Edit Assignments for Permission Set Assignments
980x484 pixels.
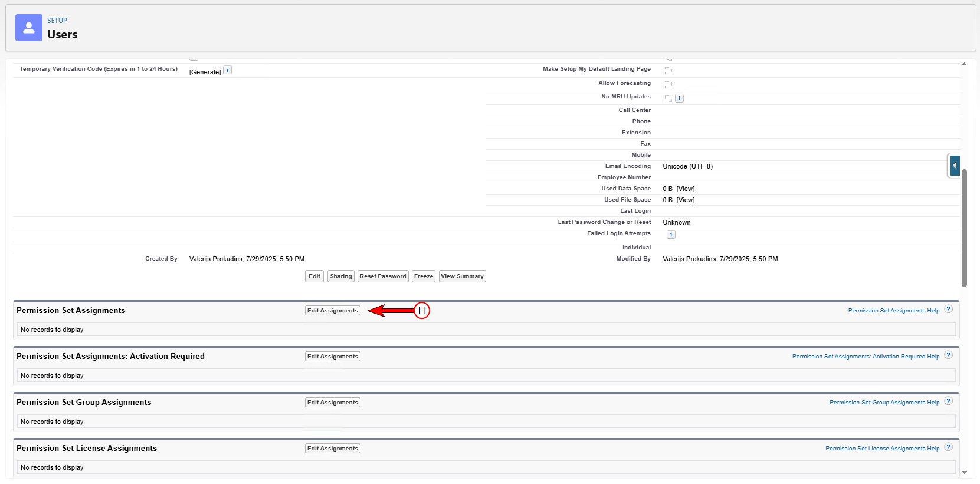pyautogui.click(x=333, y=311)
